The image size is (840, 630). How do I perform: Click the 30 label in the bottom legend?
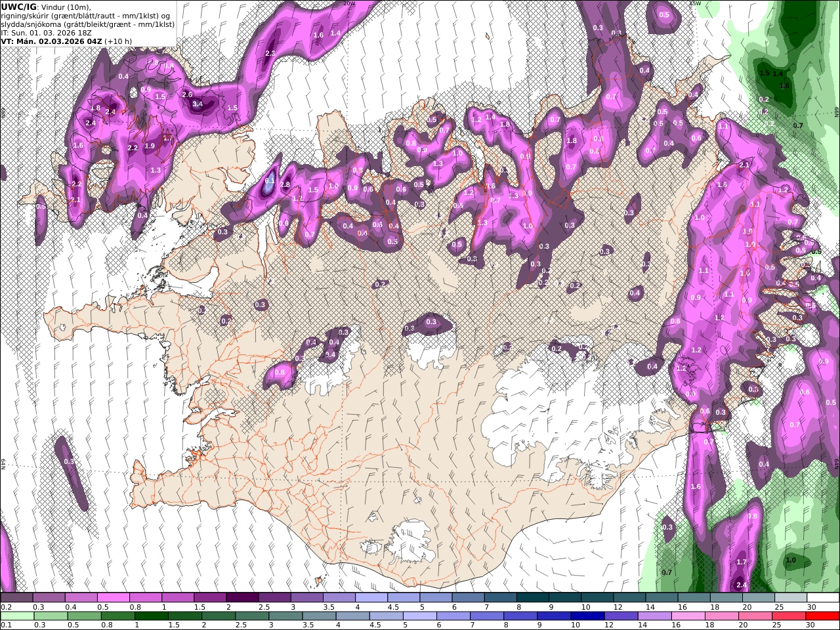click(811, 625)
